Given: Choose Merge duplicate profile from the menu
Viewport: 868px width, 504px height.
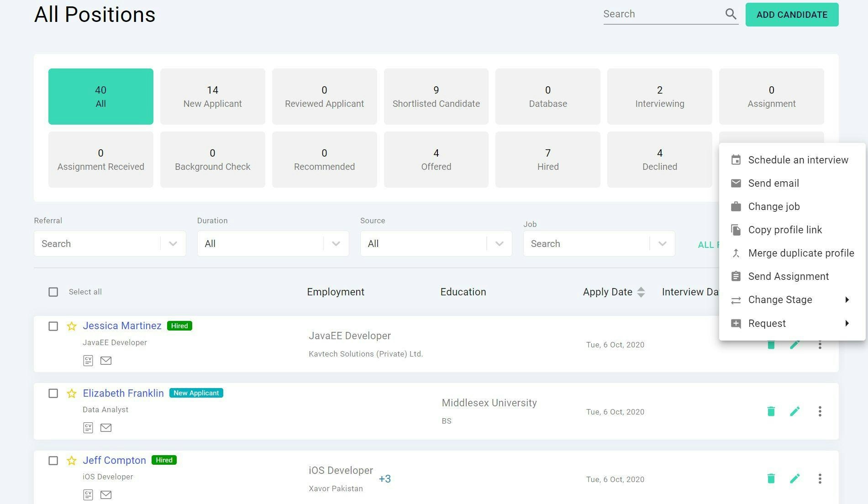Looking at the screenshot, I should tap(801, 253).
